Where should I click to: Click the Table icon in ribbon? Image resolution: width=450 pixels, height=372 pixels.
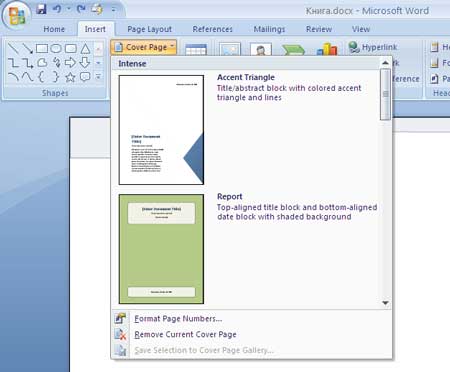pos(196,49)
